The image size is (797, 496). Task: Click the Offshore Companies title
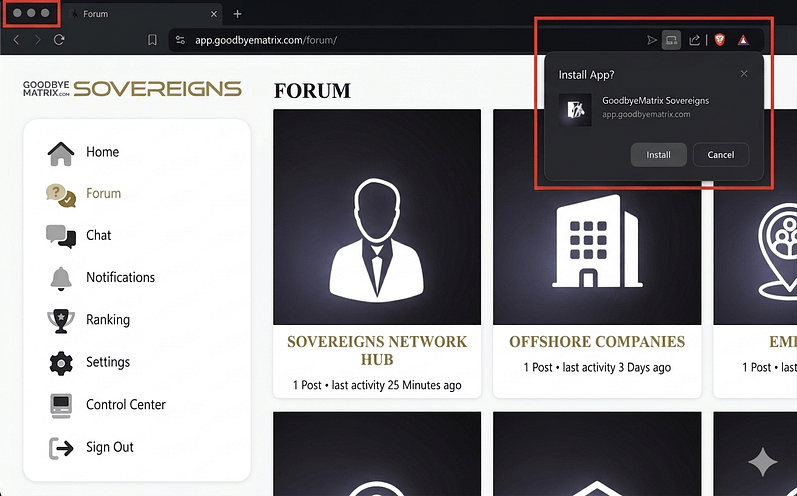[x=597, y=342]
